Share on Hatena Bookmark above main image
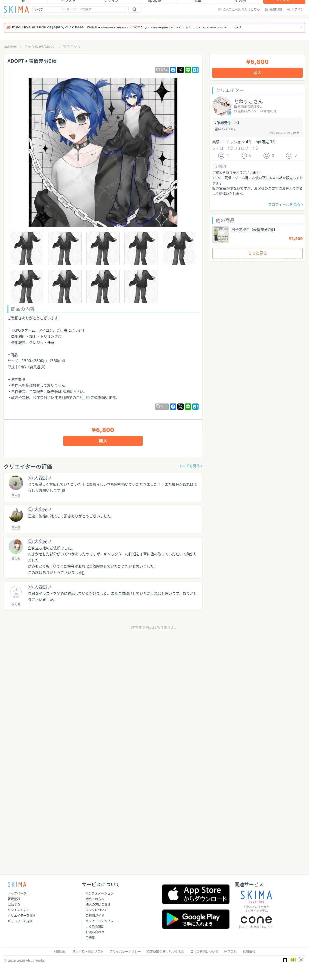This screenshot has height=980, width=309. tap(195, 70)
